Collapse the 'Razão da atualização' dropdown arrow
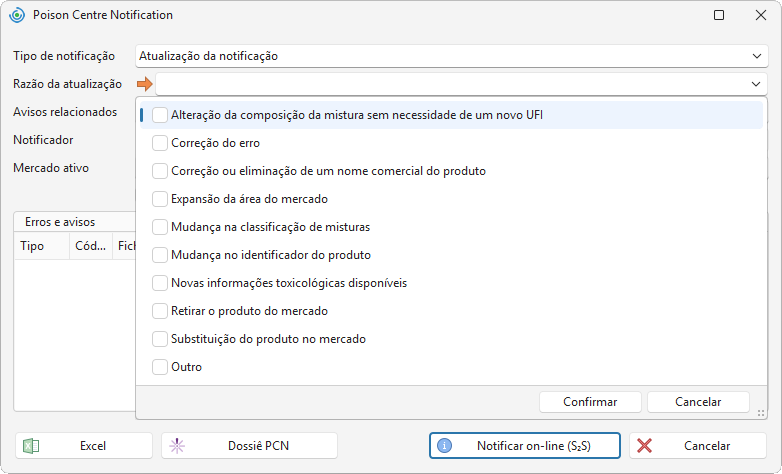The width and height of the screenshot is (782, 474). (x=756, y=84)
